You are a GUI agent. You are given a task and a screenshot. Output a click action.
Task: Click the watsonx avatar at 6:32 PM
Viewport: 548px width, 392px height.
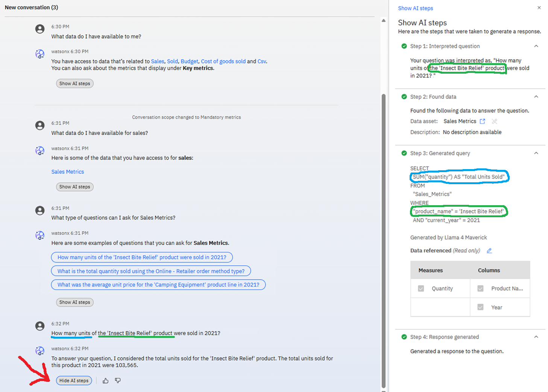point(40,351)
